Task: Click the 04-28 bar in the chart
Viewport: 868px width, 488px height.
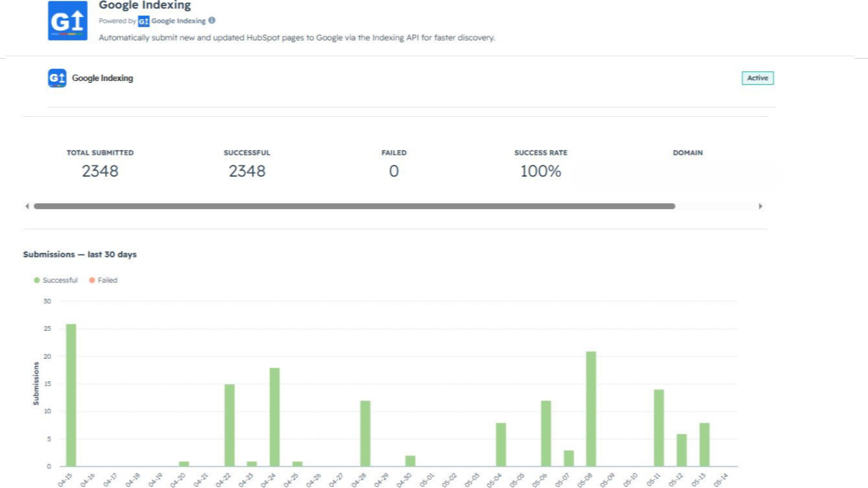Action: [x=365, y=433]
